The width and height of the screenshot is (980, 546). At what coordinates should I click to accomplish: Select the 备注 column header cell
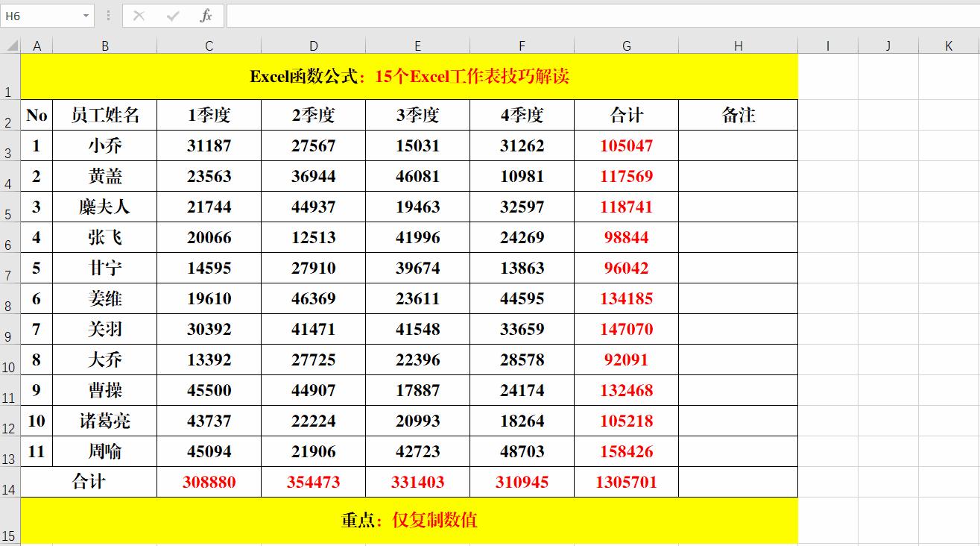point(738,115)
